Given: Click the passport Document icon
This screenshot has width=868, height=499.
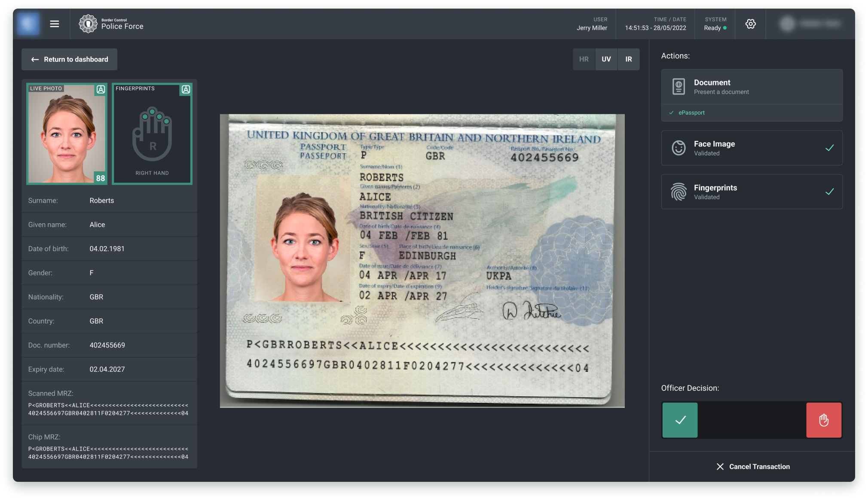Looking at the screenshot, I should (x=679, y=87).
